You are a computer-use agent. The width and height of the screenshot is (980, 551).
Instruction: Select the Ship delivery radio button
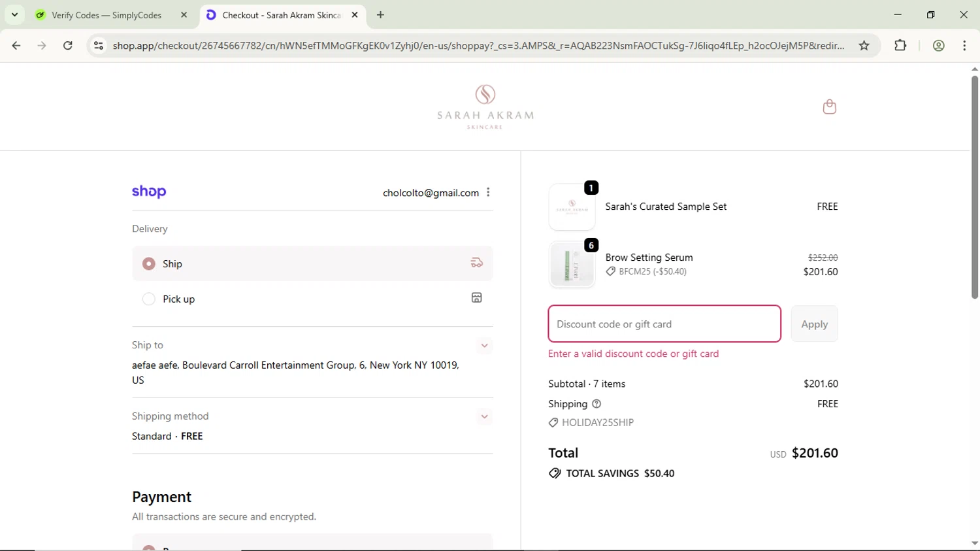tap(149, 263)
